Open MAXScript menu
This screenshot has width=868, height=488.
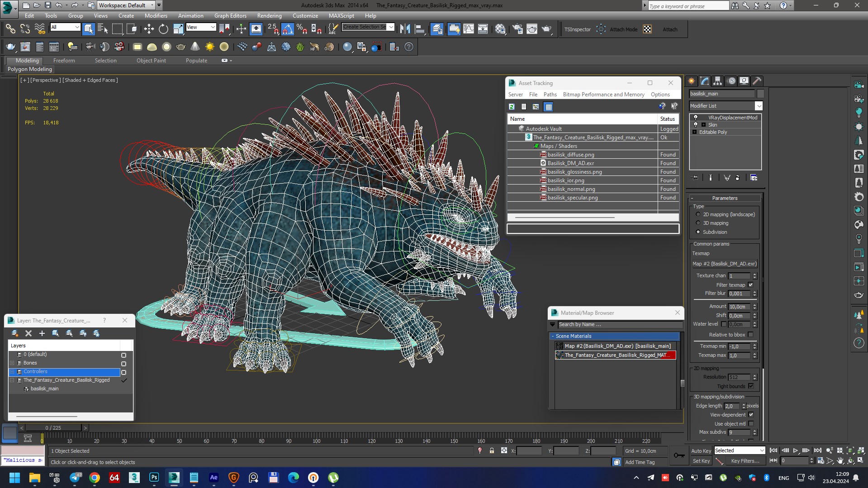click(341, 15)
